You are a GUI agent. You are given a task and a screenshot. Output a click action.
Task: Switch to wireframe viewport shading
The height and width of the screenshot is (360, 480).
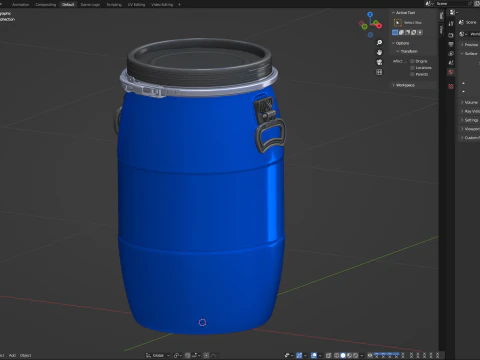click(x=336, y=355)
